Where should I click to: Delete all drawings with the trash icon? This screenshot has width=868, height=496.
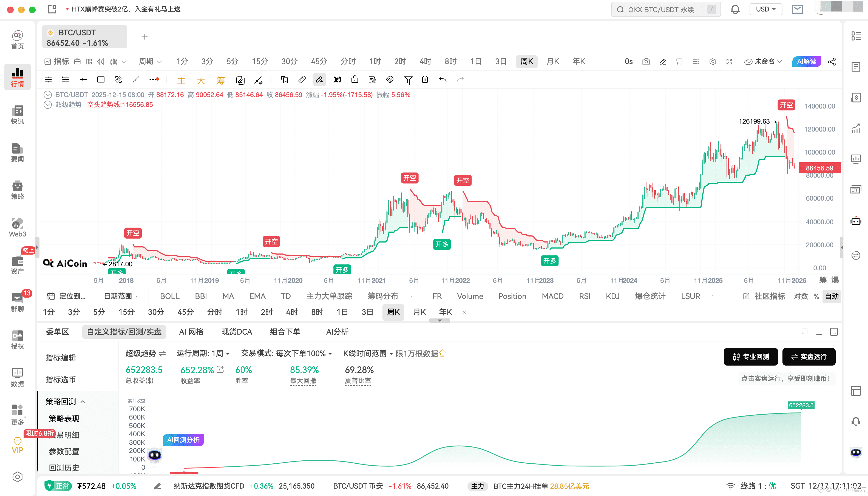(x=425, y=79)
